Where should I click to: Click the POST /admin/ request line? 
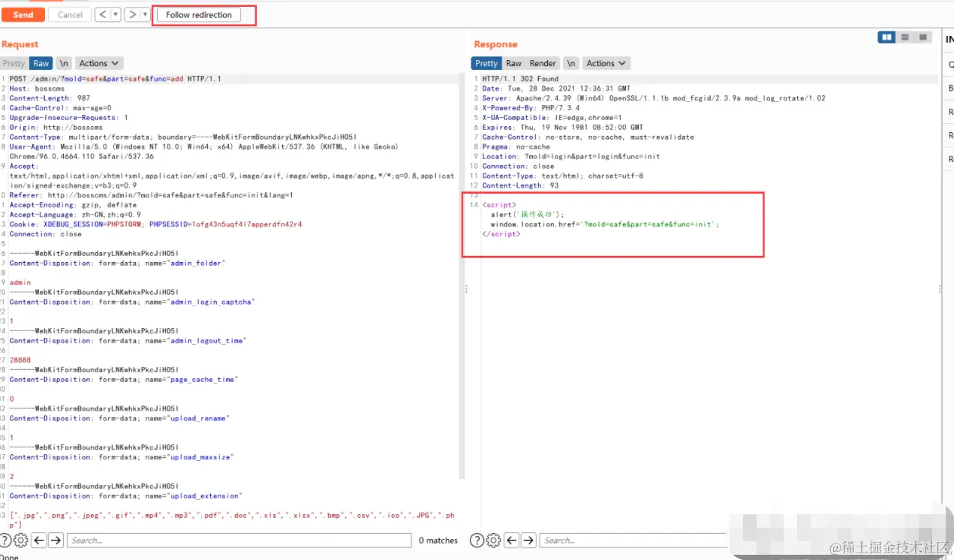[116, 79]
